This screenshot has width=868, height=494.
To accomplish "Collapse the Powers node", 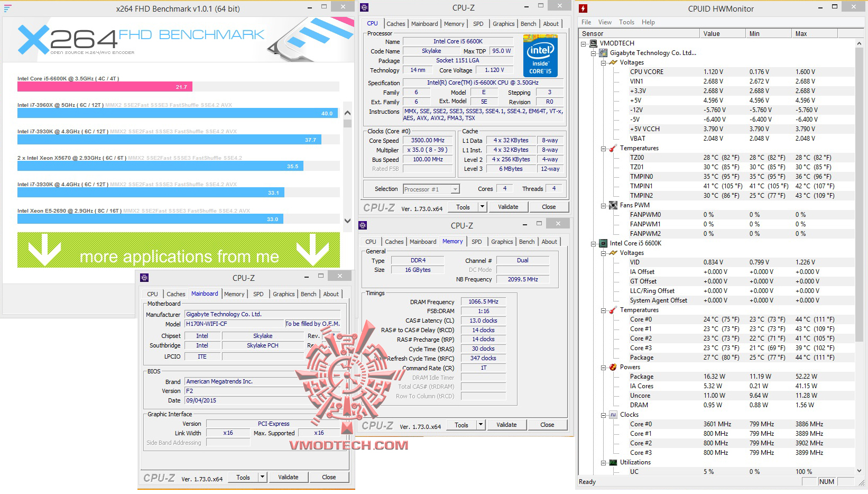I will tap(604, 368).
